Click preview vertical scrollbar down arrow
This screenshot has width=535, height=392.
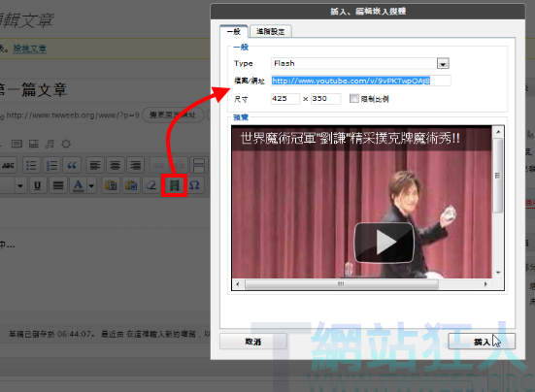coord(498,273)
